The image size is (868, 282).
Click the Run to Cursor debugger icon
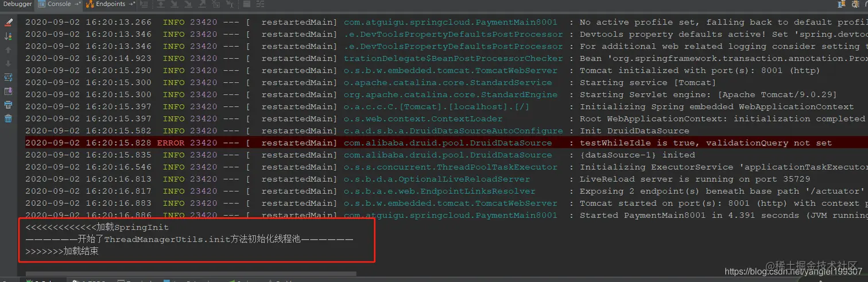(230, 4)
